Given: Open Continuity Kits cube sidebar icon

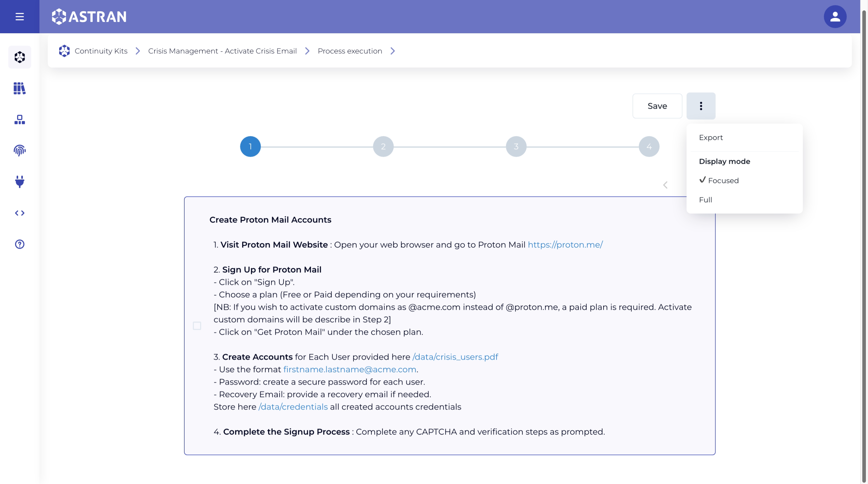Looking at the screenshot, I should pyautogui.click(x=20, y=57).
